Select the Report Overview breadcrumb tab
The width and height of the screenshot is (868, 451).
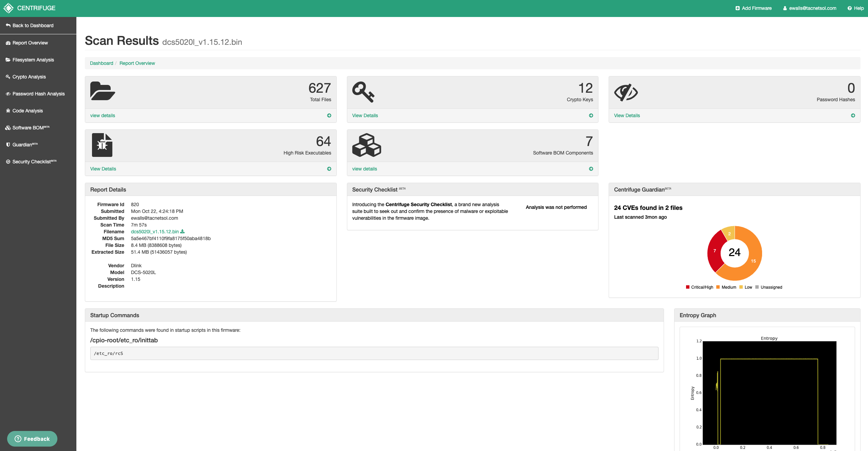coord(136,63)
